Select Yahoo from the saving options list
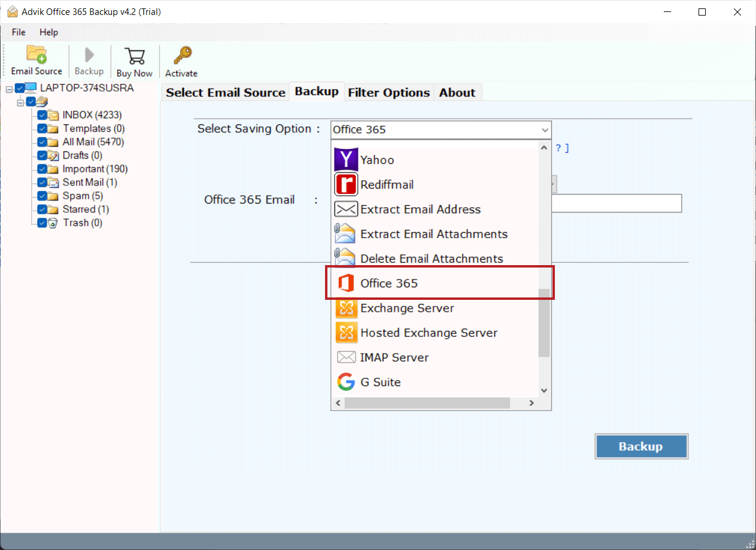 click(x=377, y=160)
